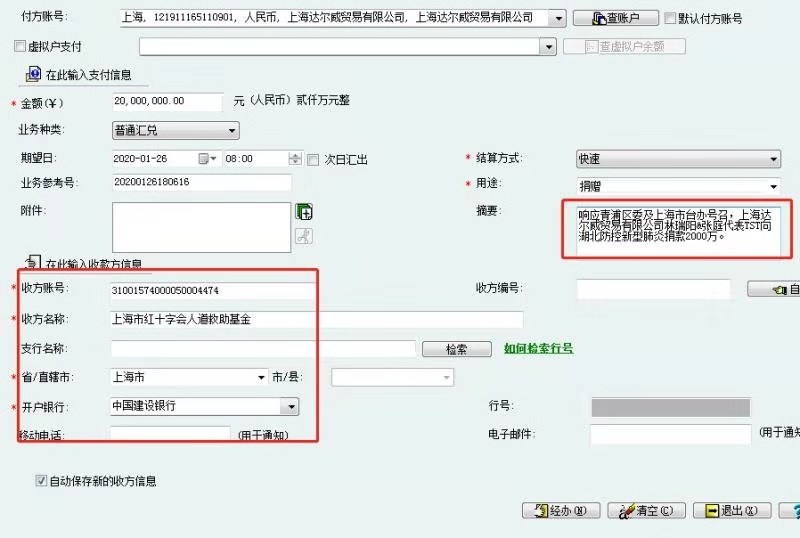Click the 收方名称 input field
The width and height of the screenshot is (800, 538).
point(316,320)
